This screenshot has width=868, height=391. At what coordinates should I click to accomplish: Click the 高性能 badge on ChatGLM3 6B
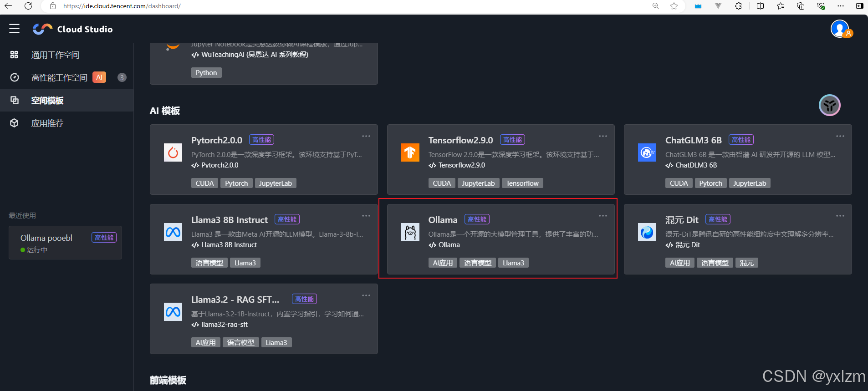[741, 140]
